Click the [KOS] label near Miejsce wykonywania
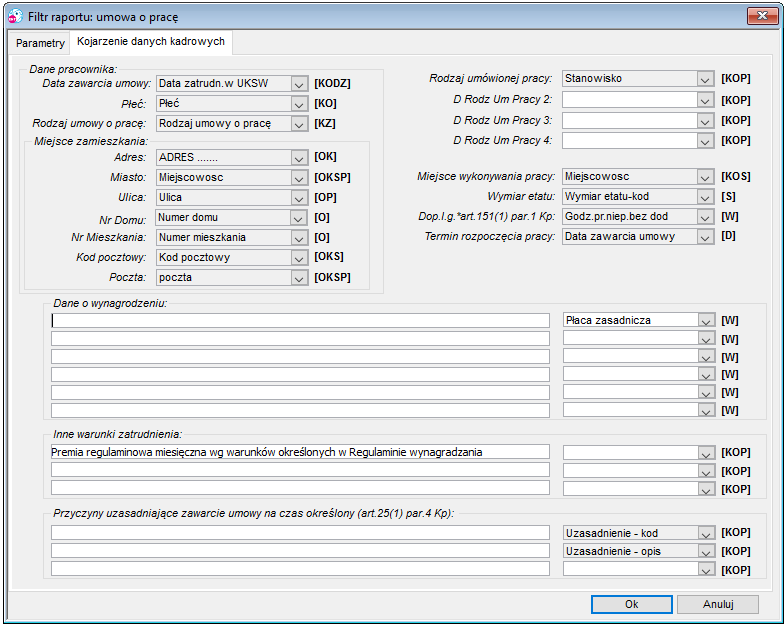The width and height of the screenshot is (784, 625). pyautogui.click(x=736, y=176)
